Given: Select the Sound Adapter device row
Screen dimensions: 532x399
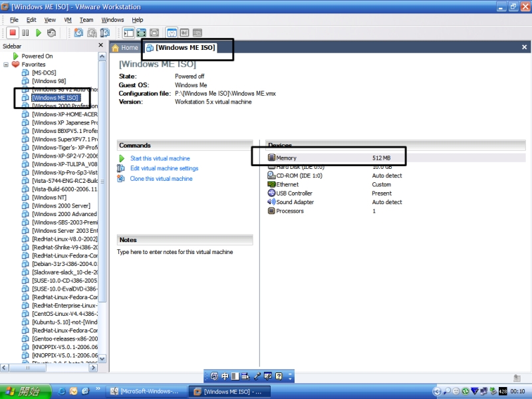Looking at the screenshot, I should pyautogui.click(x=396, y=202).
